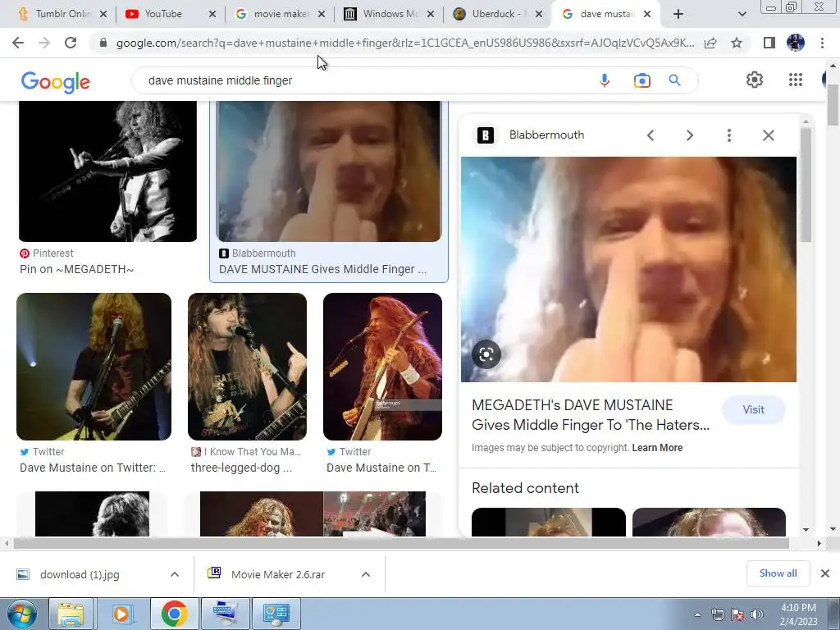This screenshot has width=840, height=630.
Task: Search by image with camera icon
Action: click(641, 80)
